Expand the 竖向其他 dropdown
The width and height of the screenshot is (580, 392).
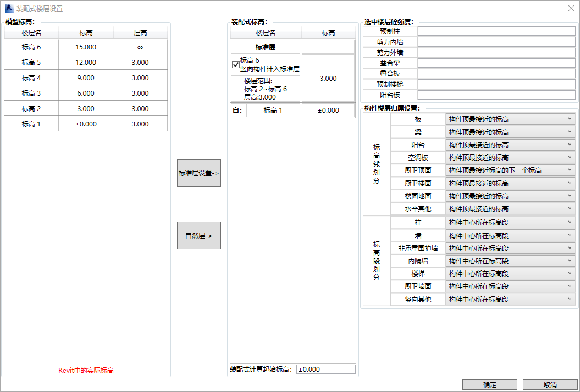coord(510,299)
